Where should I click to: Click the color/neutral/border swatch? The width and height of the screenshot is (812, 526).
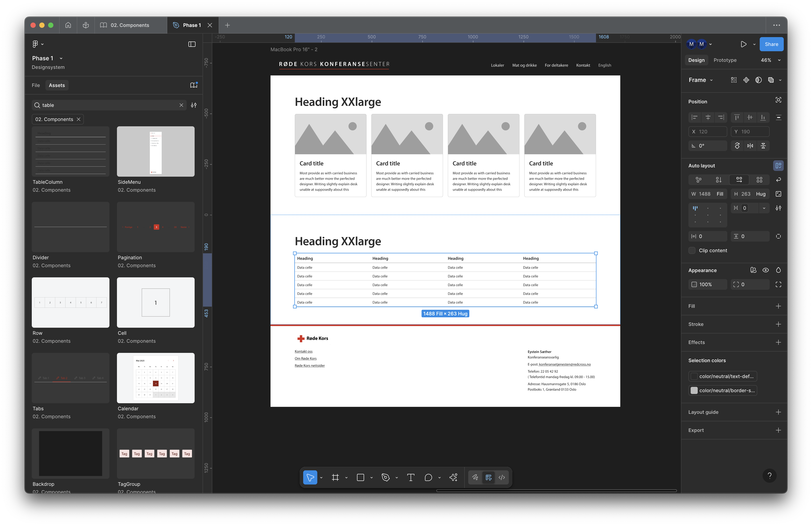694,390
